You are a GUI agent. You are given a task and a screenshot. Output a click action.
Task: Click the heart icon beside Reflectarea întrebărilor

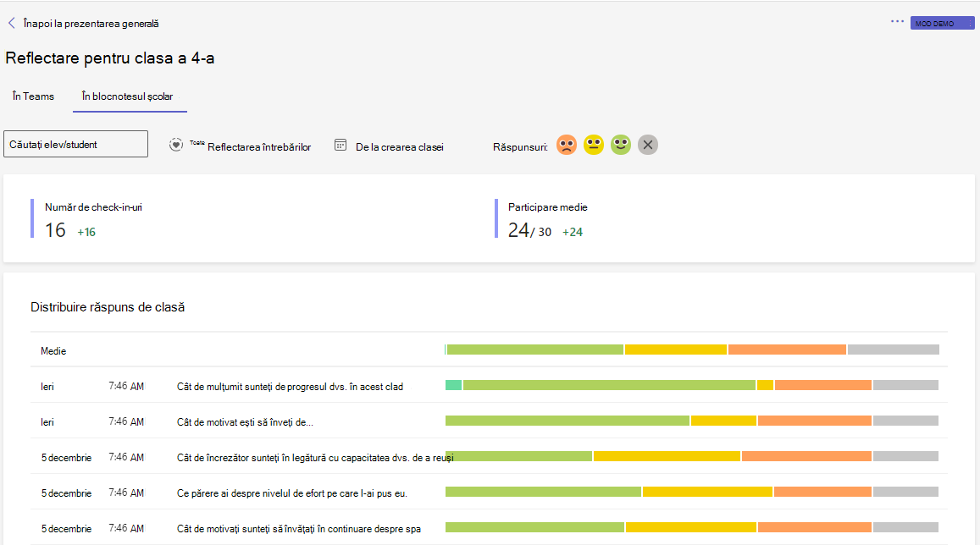point(175,145)
